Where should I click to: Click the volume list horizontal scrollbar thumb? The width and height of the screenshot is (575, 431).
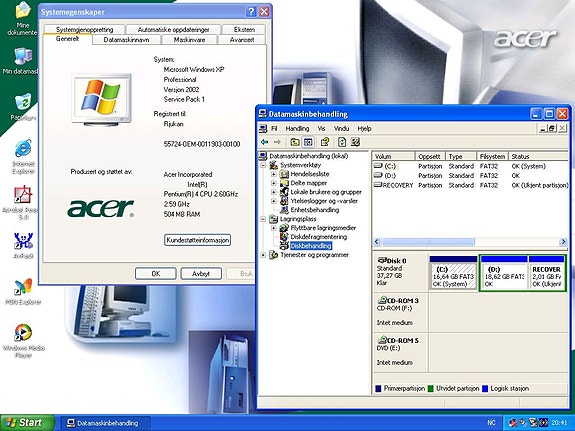click(x=428, y=242)
